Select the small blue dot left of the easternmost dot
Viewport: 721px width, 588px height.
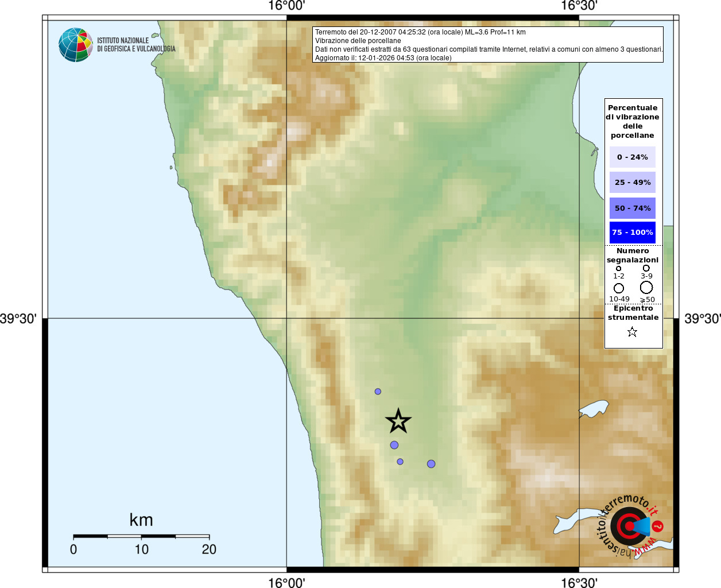point(400,462)
